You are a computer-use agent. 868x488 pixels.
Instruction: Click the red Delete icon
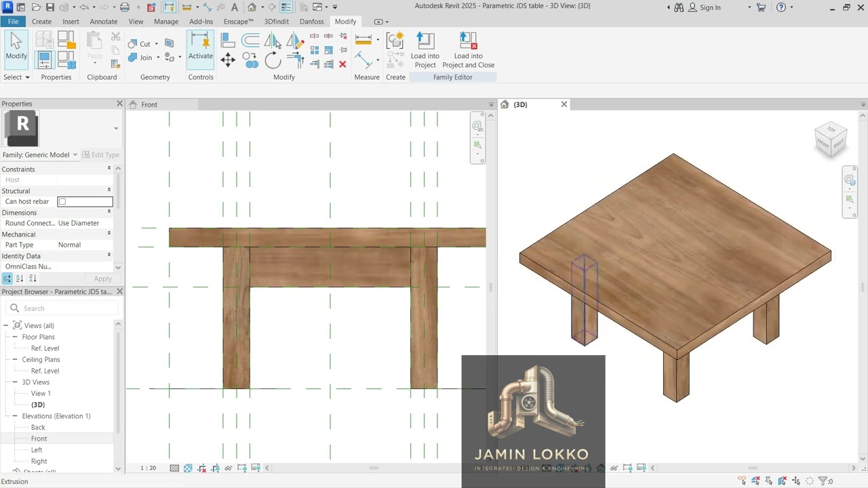coord(342,64)
